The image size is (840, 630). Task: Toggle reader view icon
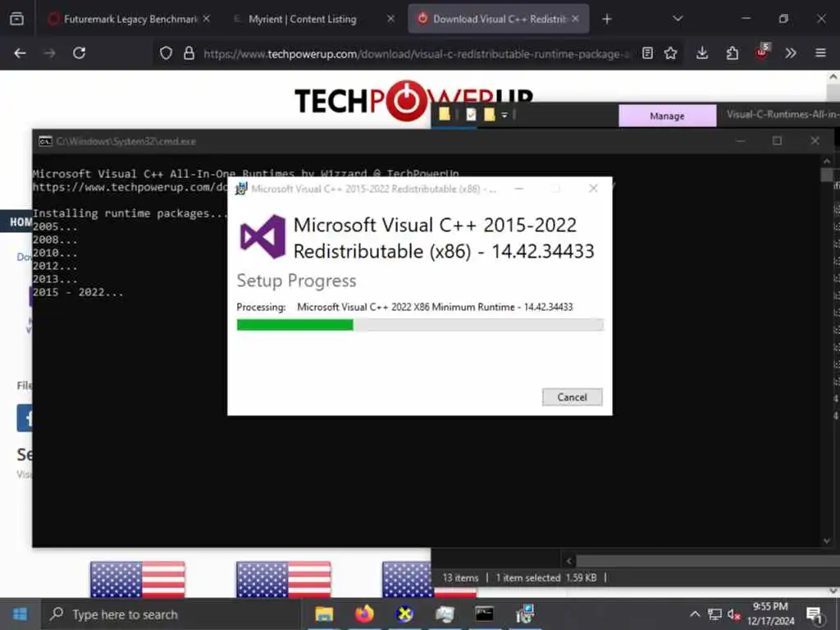tap(647, 53)
